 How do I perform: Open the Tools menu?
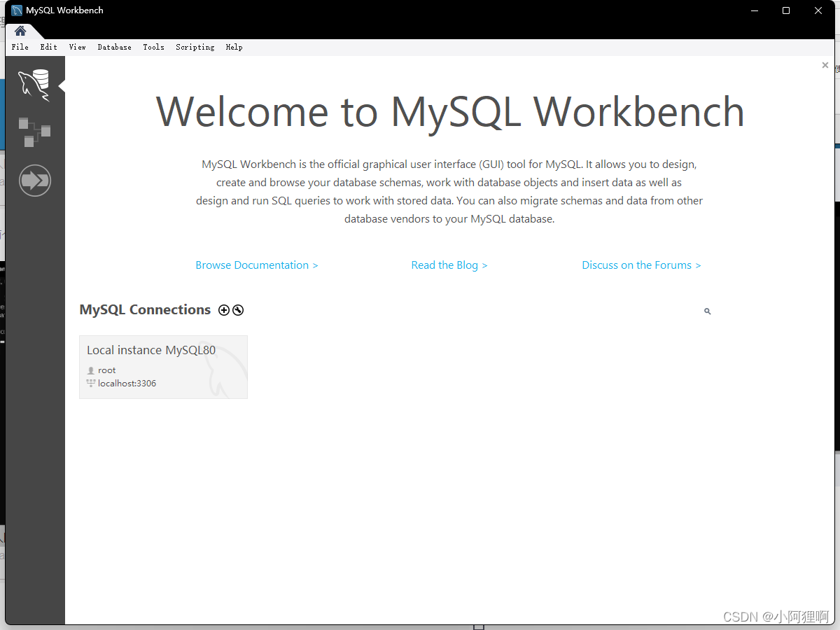point(154,47)
